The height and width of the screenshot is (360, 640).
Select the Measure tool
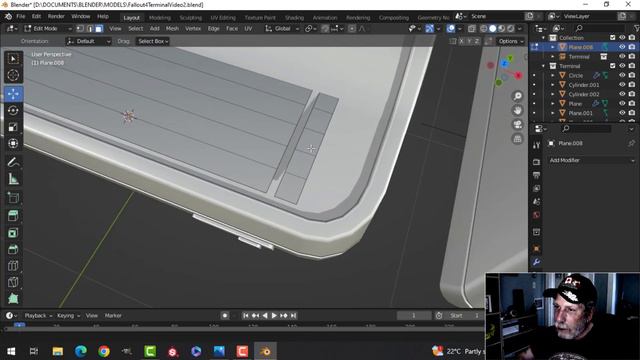pos(13,179)
